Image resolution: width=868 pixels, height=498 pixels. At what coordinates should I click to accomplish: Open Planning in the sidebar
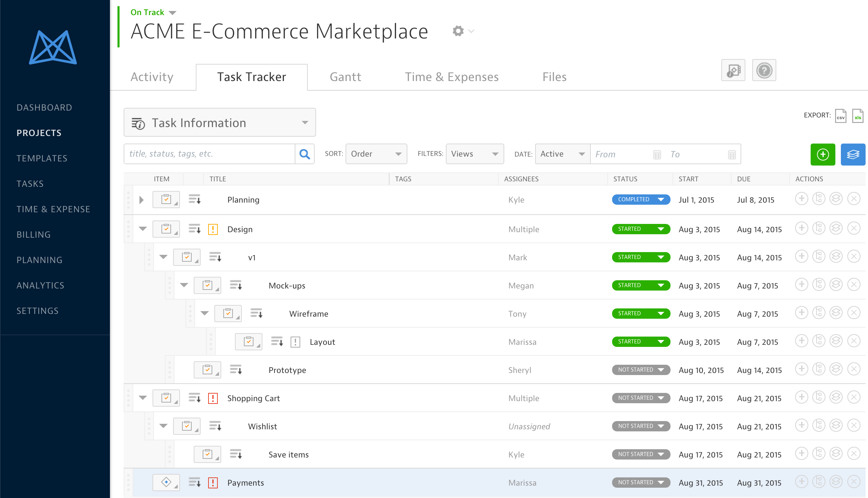(40, 260)
